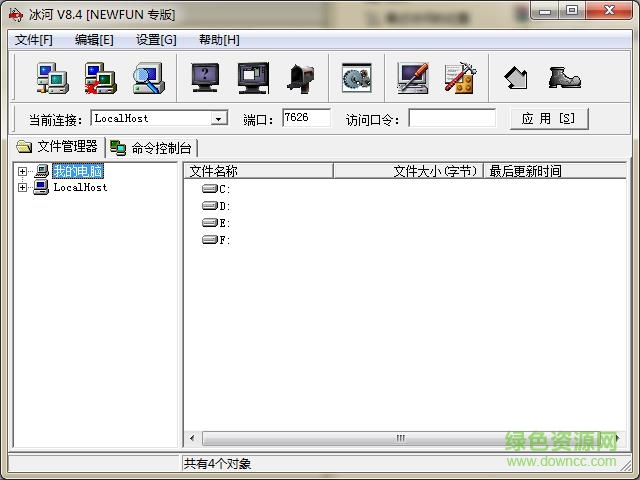640x480 pixels.
Task: Switch to the 命令控制台 tab
Action: 152,148
